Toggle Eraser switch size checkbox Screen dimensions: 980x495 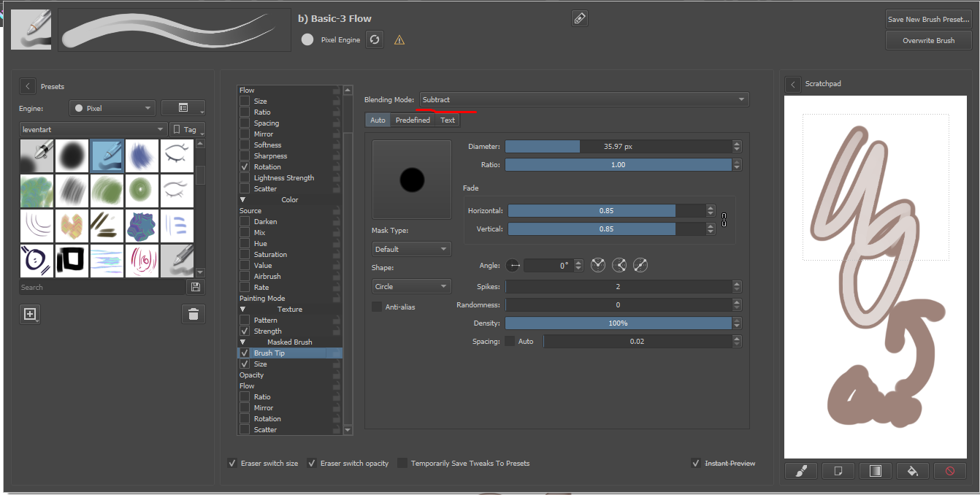(x=232, y=463)
